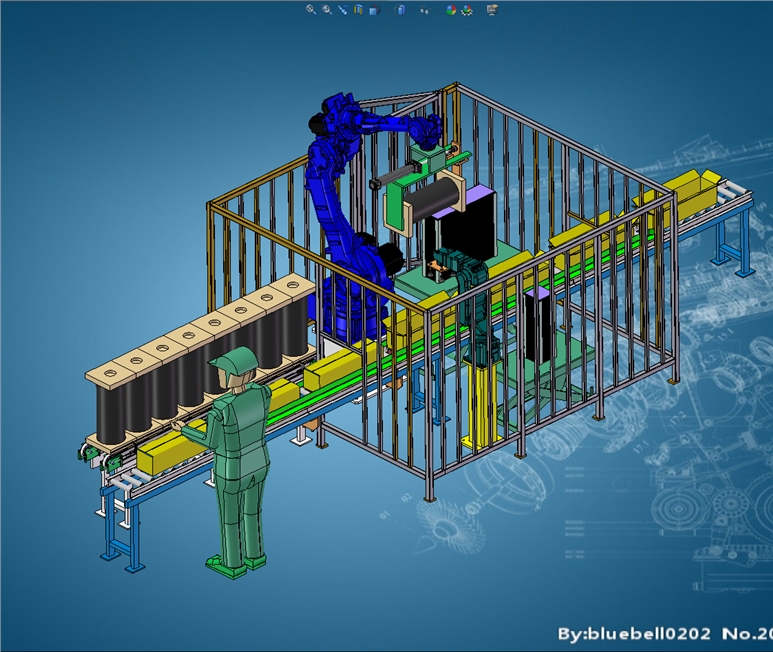The height and width of the screenshot is (652, 773).
Task: Select the Zoom to Area tool
Action: click(327, 9)
